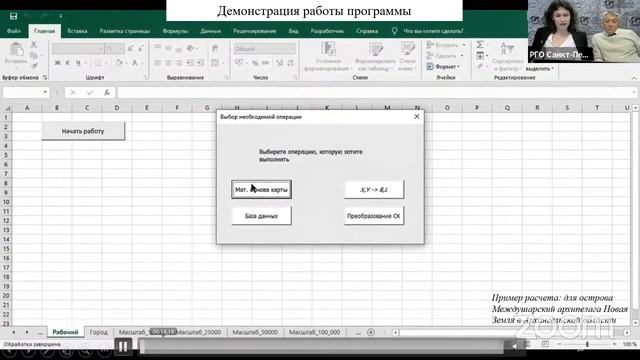
Task: Open the Файл menu tab
Action: click(13, 31)
